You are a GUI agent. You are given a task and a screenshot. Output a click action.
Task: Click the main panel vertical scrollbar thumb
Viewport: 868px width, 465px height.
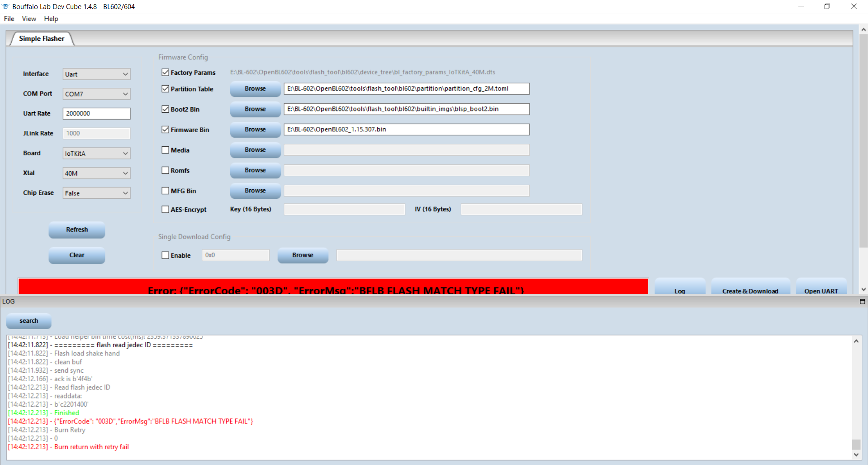click(863, 140)
